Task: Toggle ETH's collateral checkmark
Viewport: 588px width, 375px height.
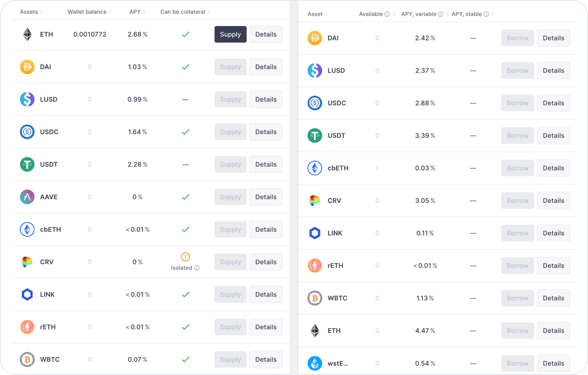Action: point(185,34)
